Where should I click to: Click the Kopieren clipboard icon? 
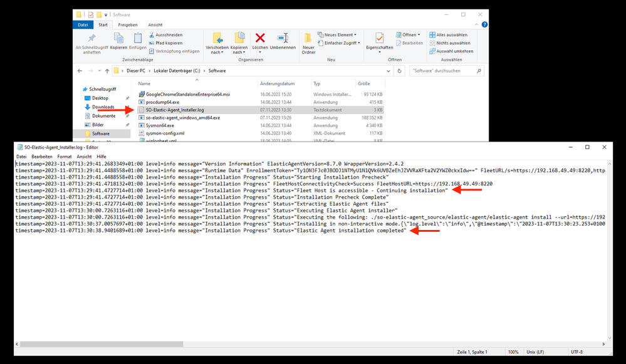[x=118, y=38]
